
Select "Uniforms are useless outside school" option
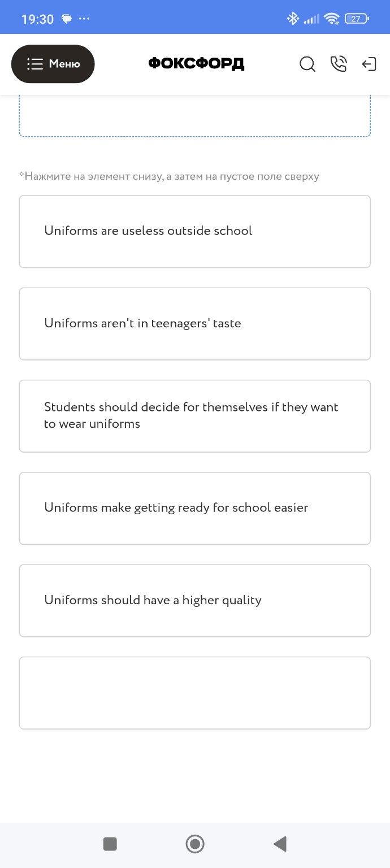coord(194,231)
